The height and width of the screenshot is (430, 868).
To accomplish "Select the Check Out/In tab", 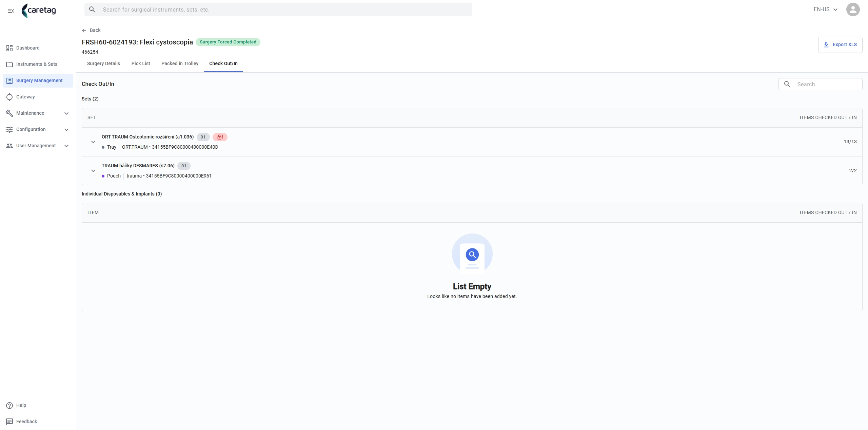I will tap(223, 63).
